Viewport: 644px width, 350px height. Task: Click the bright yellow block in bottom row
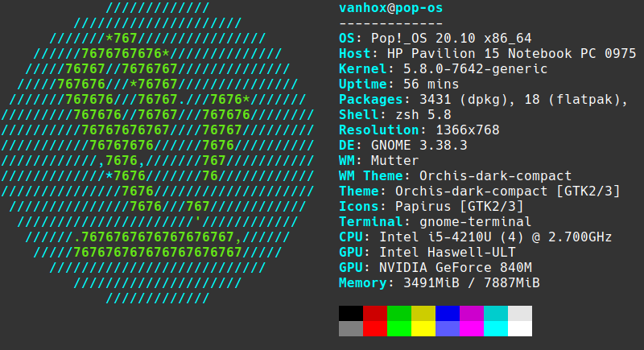(x=423, y=328)
